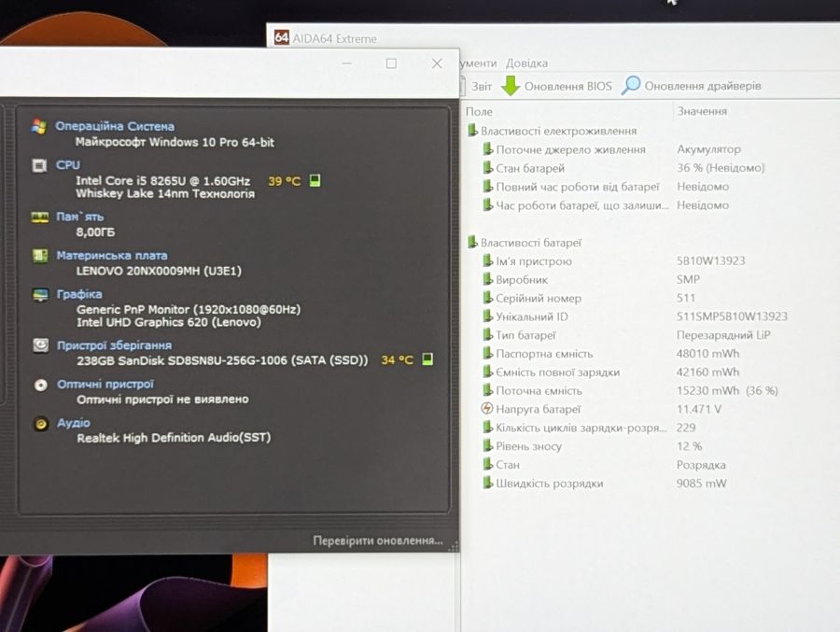Screen dimensions: 840x632
Task: Click Оновлення BIOS green arrow button
Action: pyautogui.click(x=511, y=86)
